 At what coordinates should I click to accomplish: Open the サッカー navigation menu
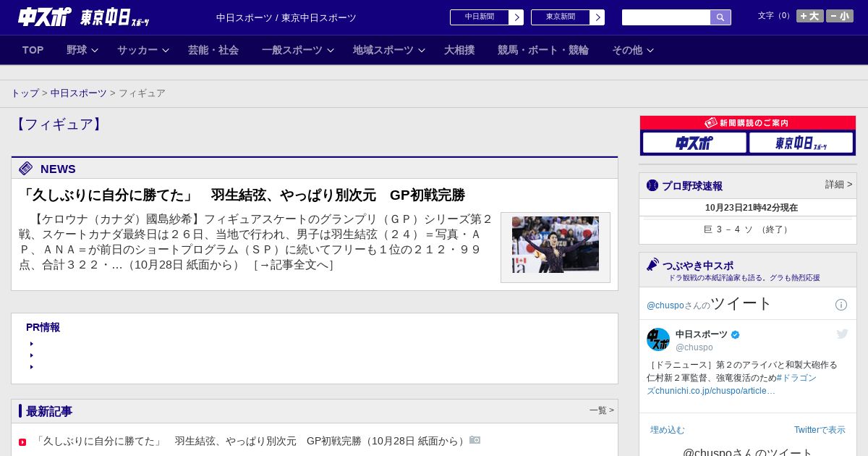[x=137, y=50]
